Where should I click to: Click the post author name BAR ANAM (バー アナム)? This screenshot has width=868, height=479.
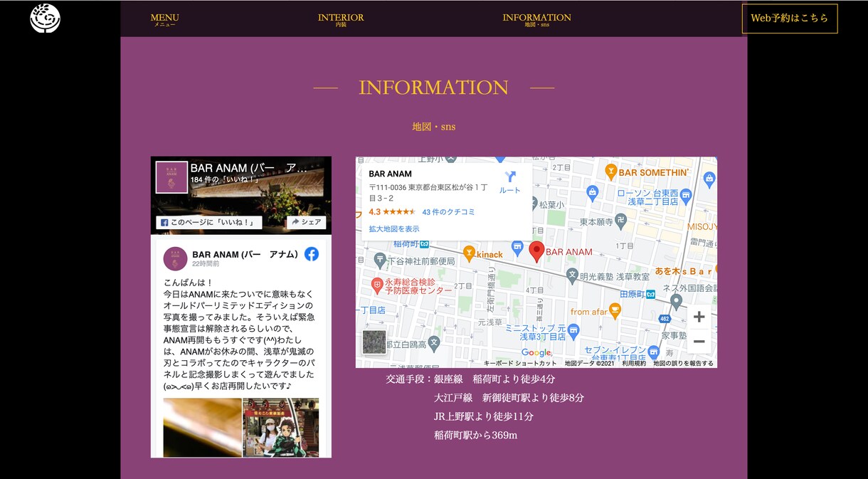tap(245, 254)
